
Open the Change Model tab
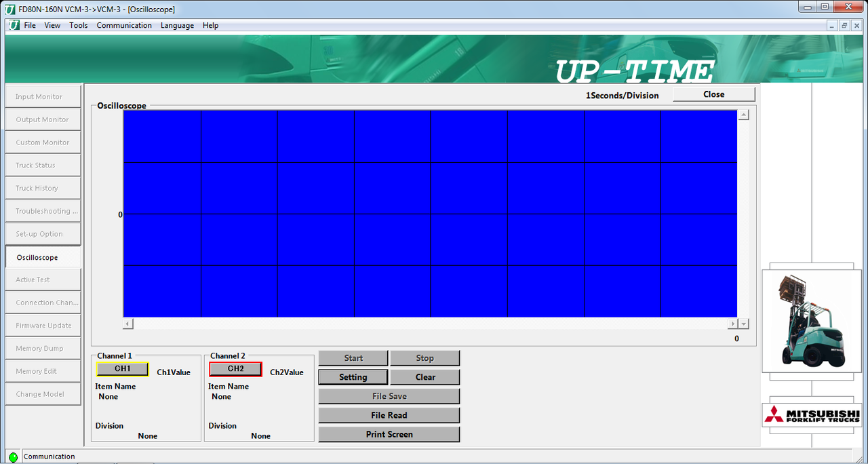[x=43, y=394]
